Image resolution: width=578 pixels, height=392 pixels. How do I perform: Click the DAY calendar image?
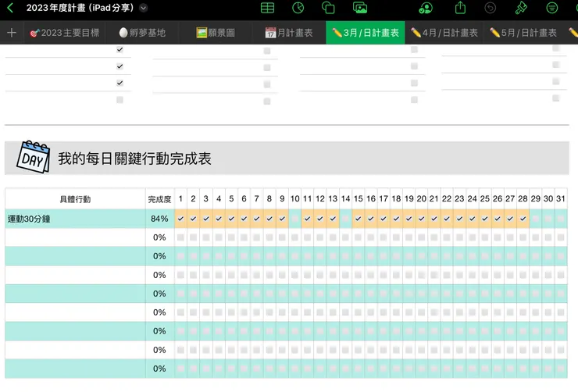(x=33, y=157)
